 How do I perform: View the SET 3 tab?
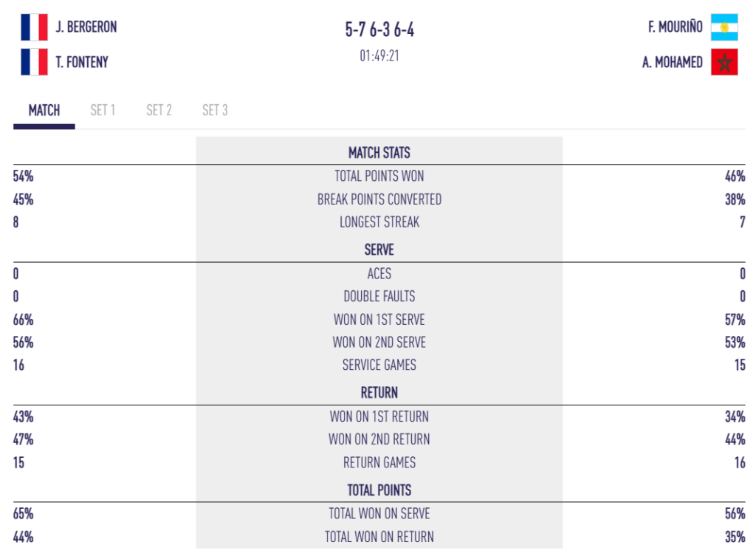(x=215, y=111)
